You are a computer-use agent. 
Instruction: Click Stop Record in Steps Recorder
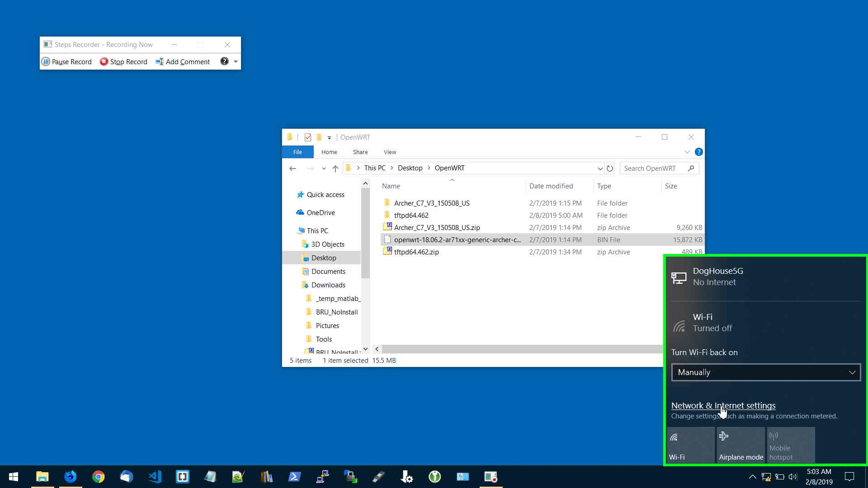pyautogui.click(x=123, y=61)
